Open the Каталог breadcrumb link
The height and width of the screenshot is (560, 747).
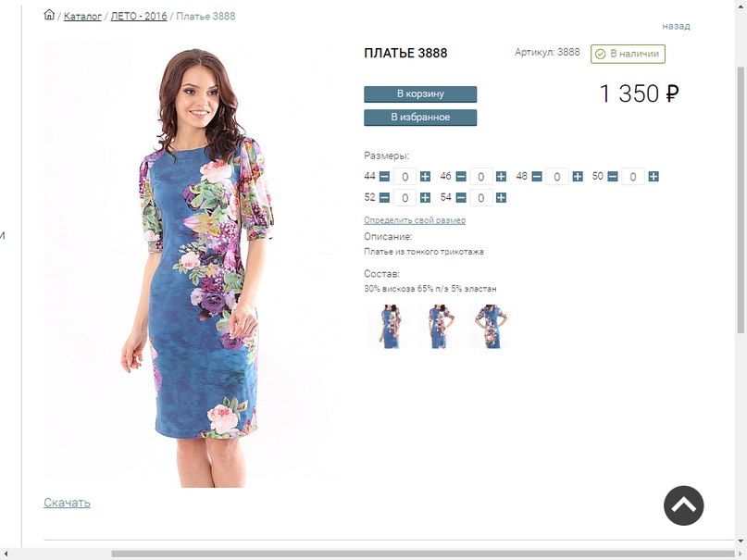coord(82,16)
